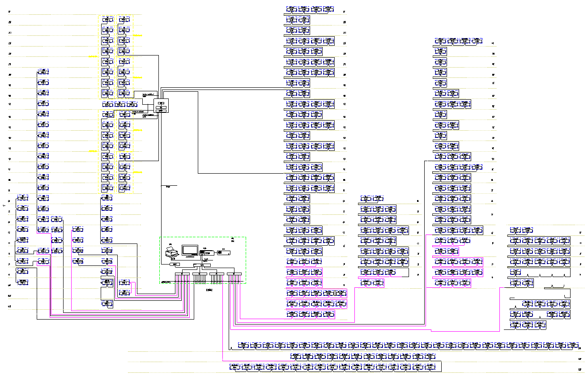Click the lone V label on the left margin

click(4, 206)
